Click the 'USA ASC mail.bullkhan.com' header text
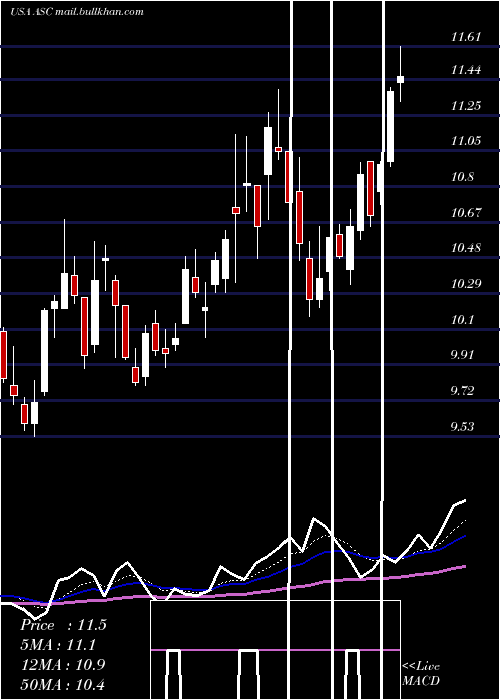The height and width of the screenshot is (700, 500). click(77, 12)
